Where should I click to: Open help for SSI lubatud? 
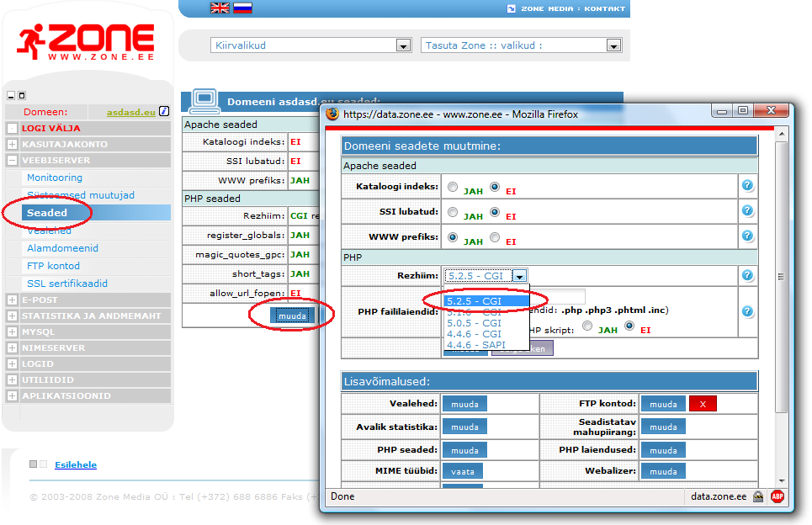tap(746, 210)
